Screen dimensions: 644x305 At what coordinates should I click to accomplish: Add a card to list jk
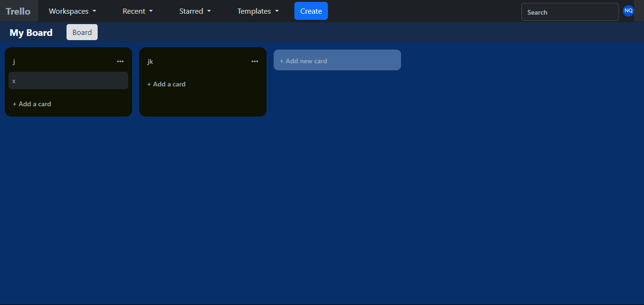pos(166,84)
